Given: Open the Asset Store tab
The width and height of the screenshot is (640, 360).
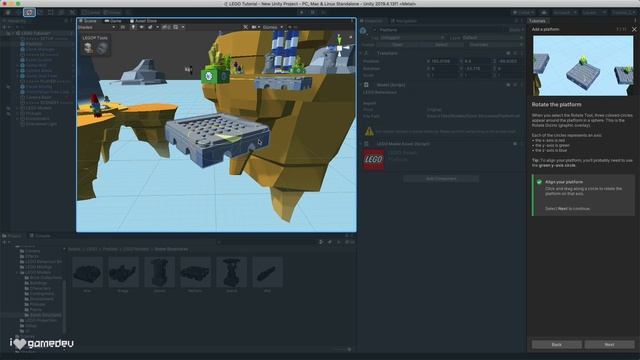Looking at the screenshot, I should click(x=143, y=20).
